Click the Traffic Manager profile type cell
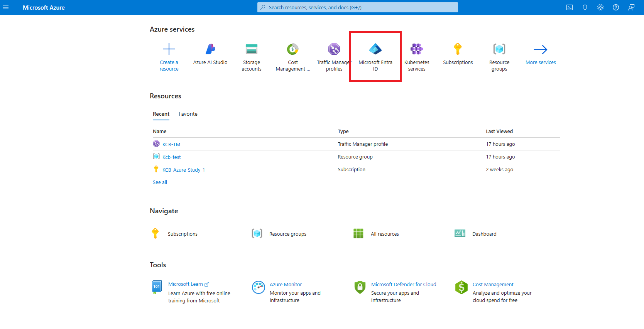The width and height of the screenshot is (644, 329). [363, 144]
